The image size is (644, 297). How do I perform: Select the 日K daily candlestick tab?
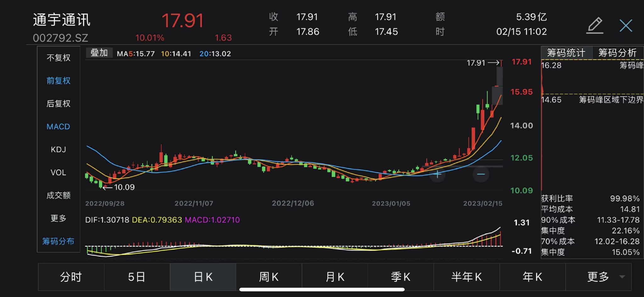tap(203, 277)
